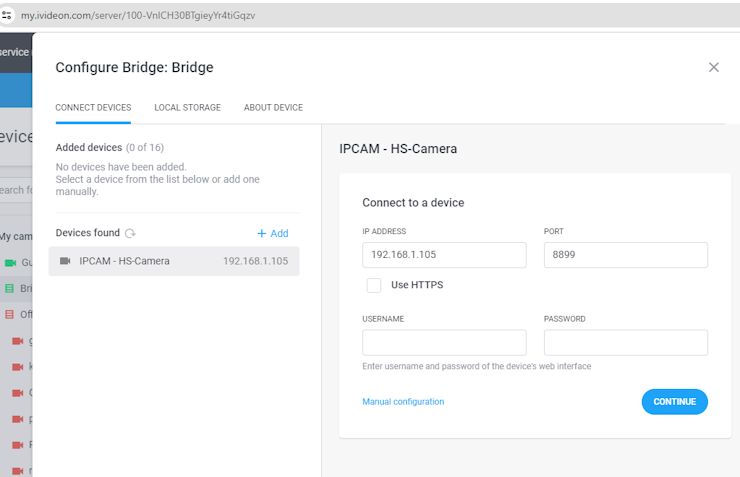The image size is (740, 477).
Task: Click the red offline server icon in sidebar
Action: coord(9,314)
